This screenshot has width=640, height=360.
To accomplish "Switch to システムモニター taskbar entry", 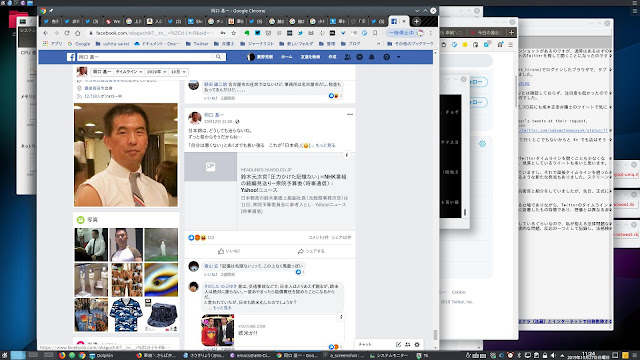I will [388, 356].
